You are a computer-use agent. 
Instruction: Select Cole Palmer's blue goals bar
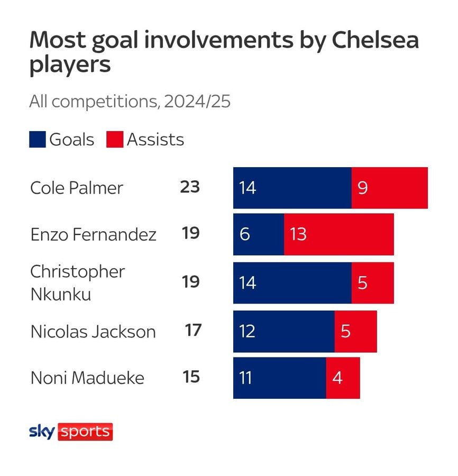point(292,188)
